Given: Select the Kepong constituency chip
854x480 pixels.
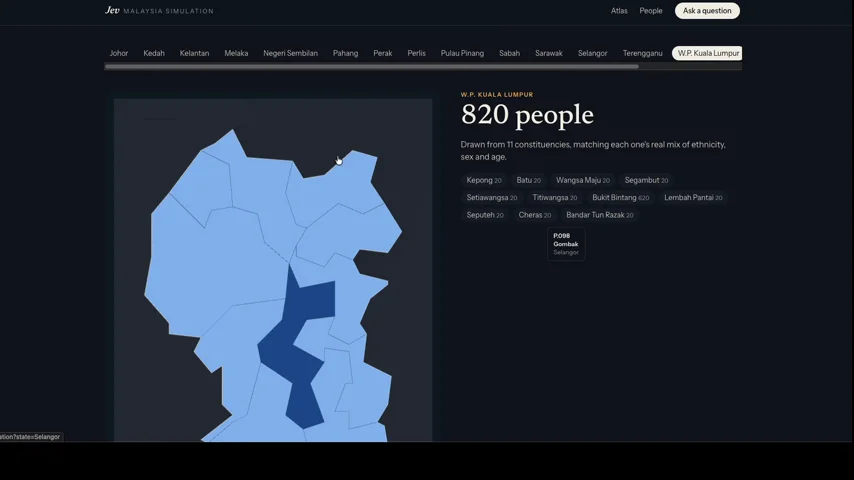Looking at the screenshot, I should pyautogui.click(x=484, y=180).
